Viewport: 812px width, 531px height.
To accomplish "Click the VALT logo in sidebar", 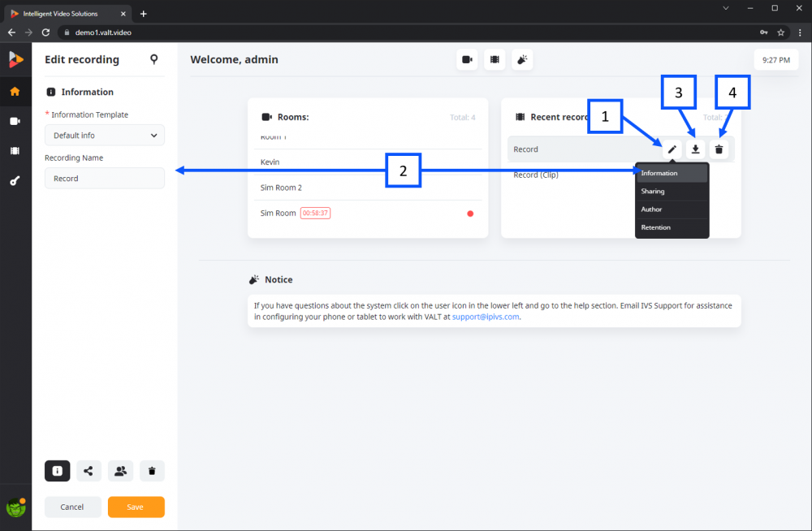I will [16, 59].
